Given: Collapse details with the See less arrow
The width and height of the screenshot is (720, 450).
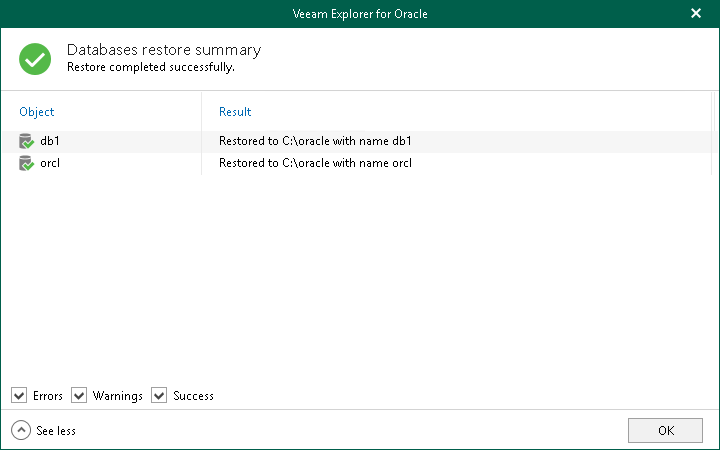Looking at the screenshot, I should click(x=21, y=430).
